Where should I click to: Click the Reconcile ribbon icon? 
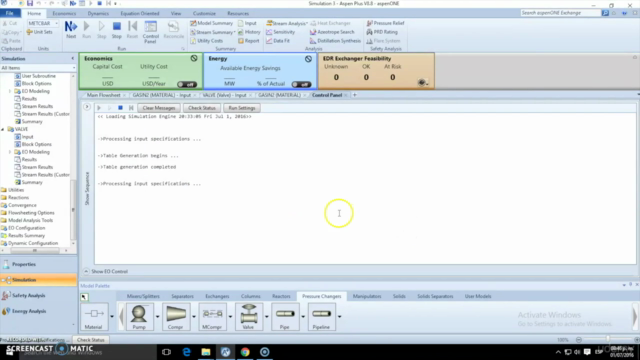click(x=173, y=30)
